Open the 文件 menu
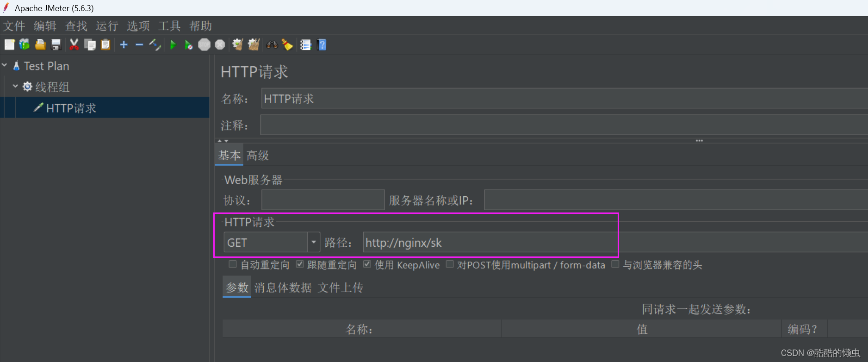 click(14, 26)
